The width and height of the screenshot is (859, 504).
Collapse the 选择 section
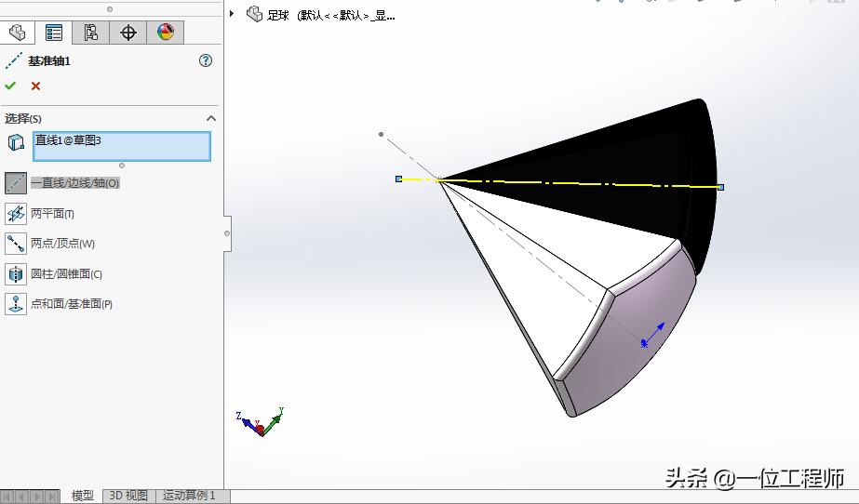[211, 118]
